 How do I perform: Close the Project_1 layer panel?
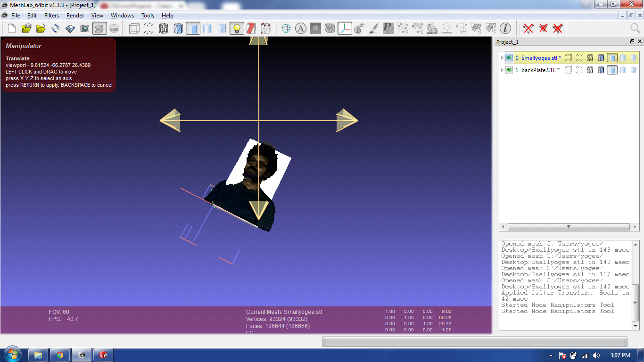click(x=639, y=41)
